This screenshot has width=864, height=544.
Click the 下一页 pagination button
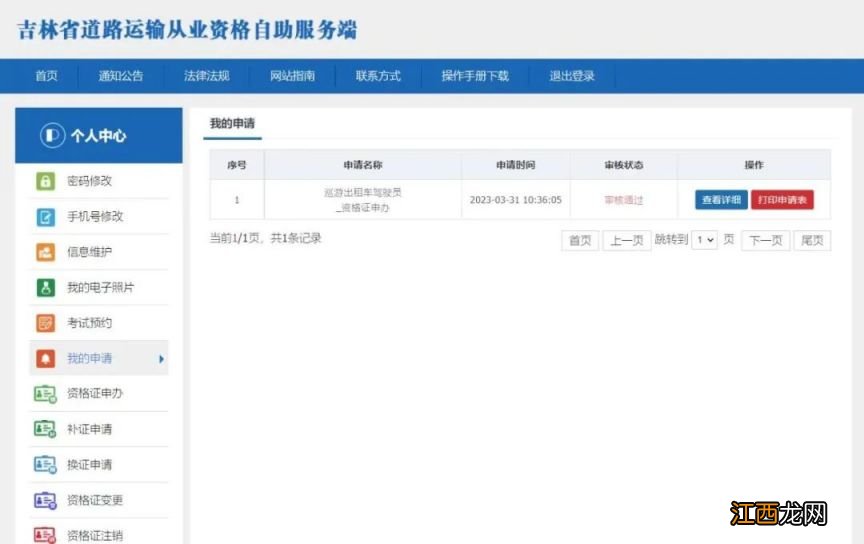coord(765,240)
